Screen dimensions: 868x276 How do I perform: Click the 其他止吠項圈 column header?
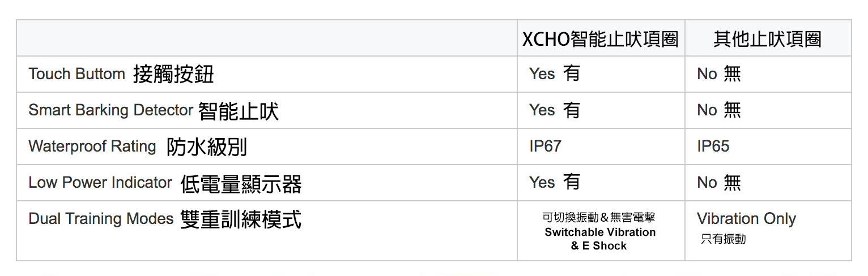(x=767, y=38)
